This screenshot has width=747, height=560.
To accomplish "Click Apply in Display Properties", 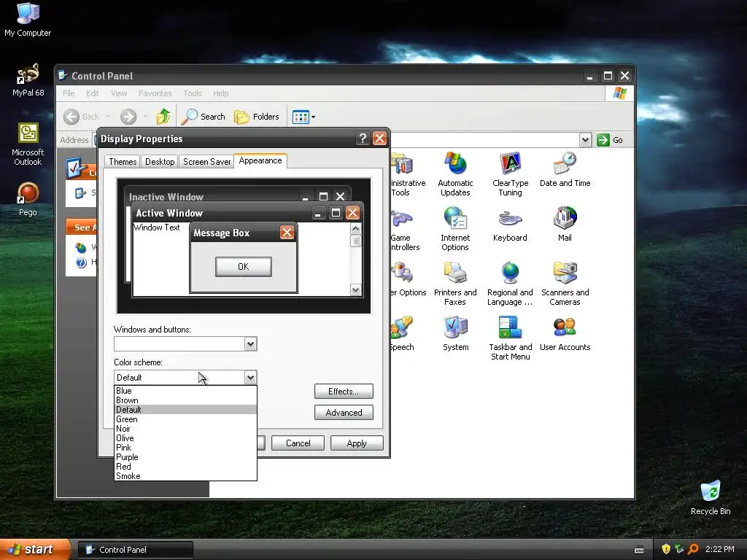I will coord(357,443).
